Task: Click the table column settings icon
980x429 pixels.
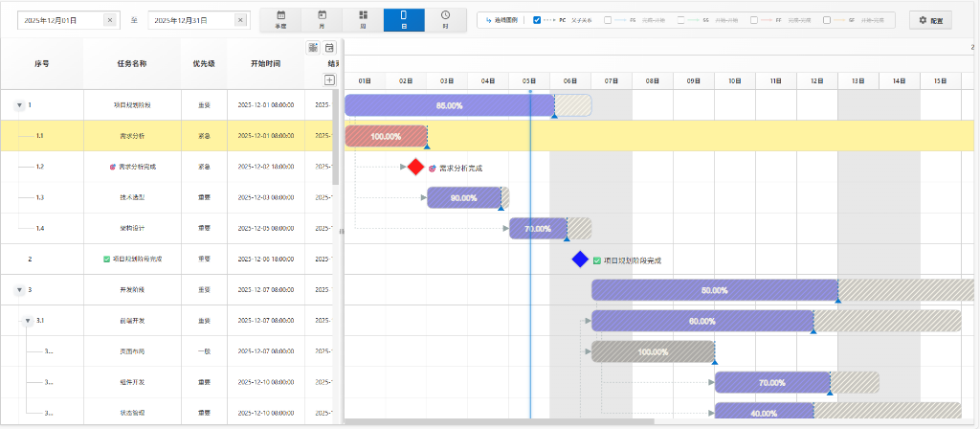Action: 313,48
